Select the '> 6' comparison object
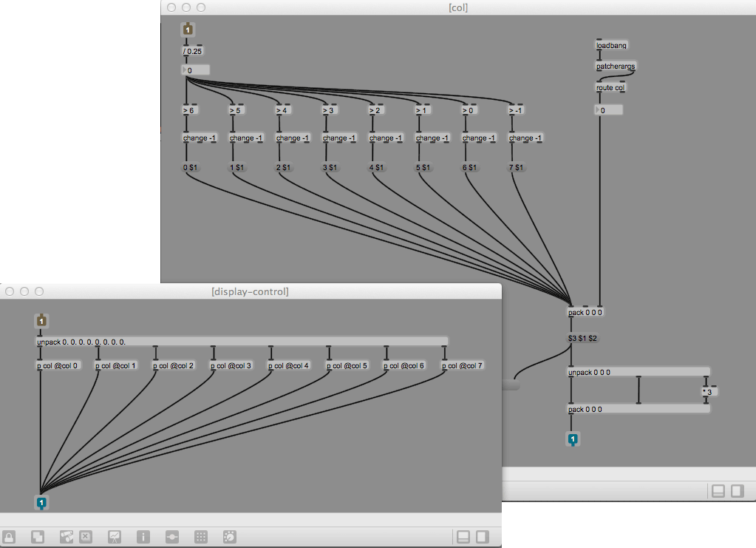756x548 pixels. click(x=191, y=110)
